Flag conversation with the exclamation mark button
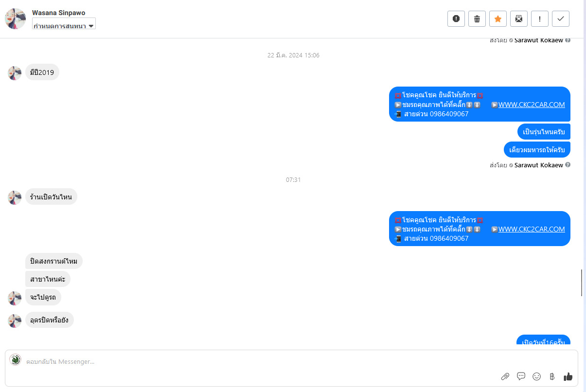 click(540, 18)
